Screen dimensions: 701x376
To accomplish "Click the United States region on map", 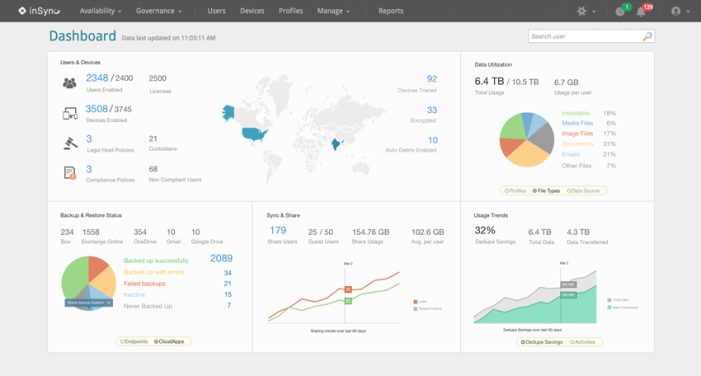I will (x=254, y=134).
